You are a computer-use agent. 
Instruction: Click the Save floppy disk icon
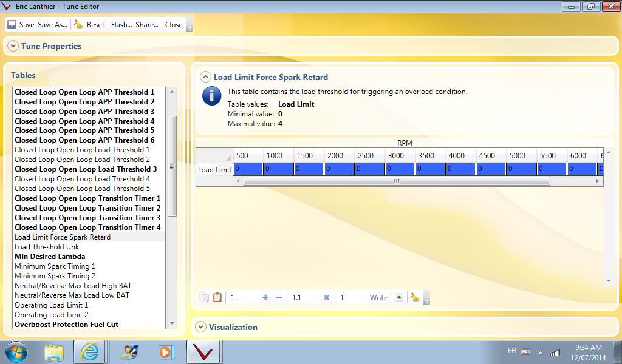[x=12, y=24]
